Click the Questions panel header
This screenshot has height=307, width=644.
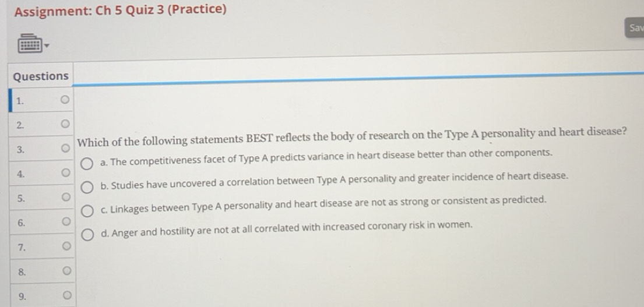41,76
